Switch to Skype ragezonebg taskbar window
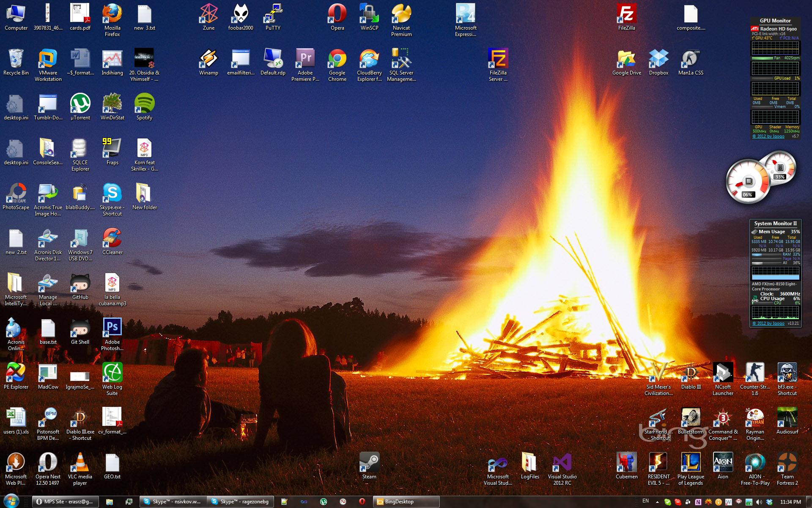This screenshot has height=508, width=812. point(241,502)
